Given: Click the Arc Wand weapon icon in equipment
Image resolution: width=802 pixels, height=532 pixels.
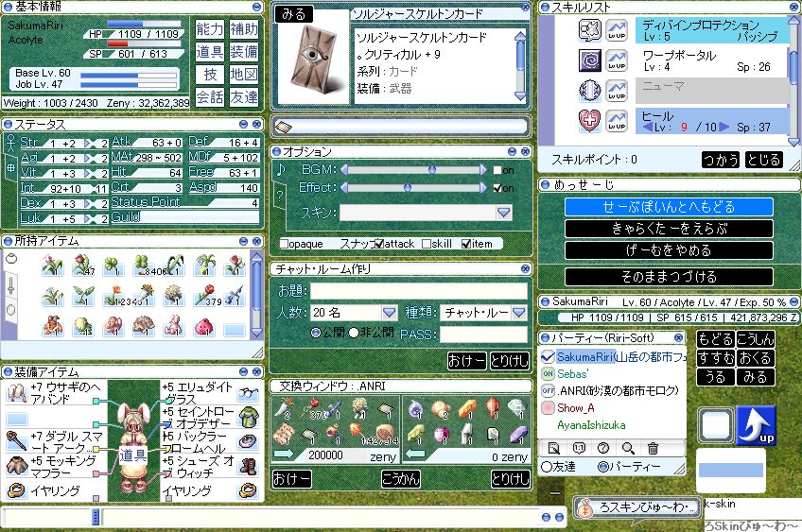Looking at the screenshot, I should pyautogui.click(x=16, y=441).
